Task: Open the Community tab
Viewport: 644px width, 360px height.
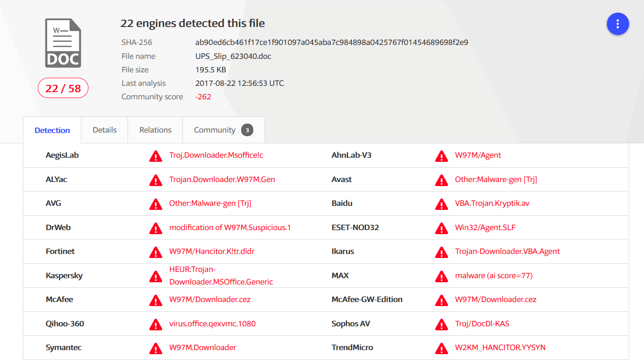Action: click(215, 130)
